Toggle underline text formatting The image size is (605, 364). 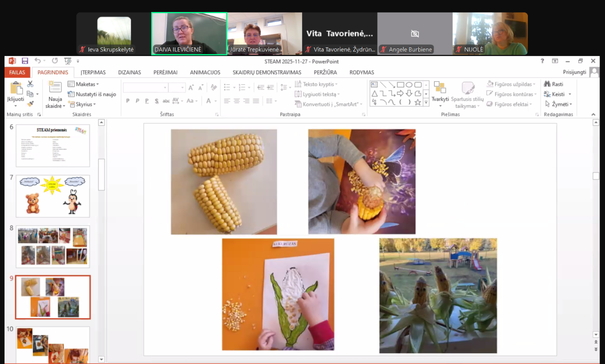(147, 101)
